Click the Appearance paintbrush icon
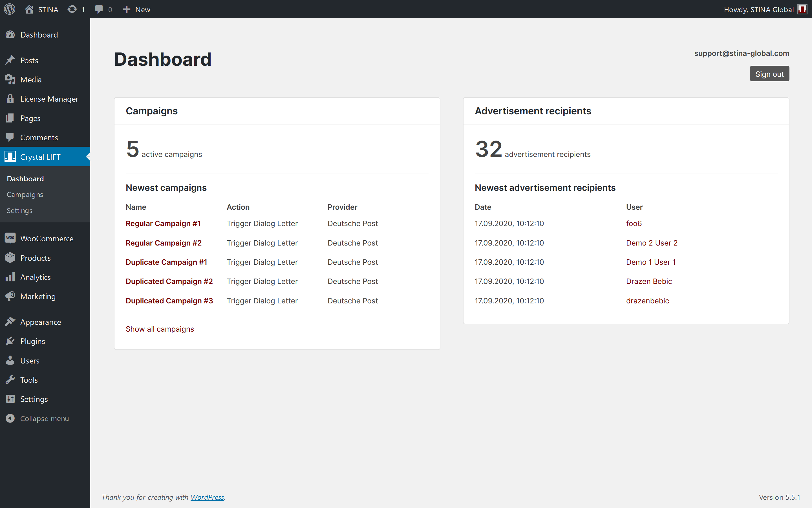Screen dimensions: 812x508 (10, 321)
